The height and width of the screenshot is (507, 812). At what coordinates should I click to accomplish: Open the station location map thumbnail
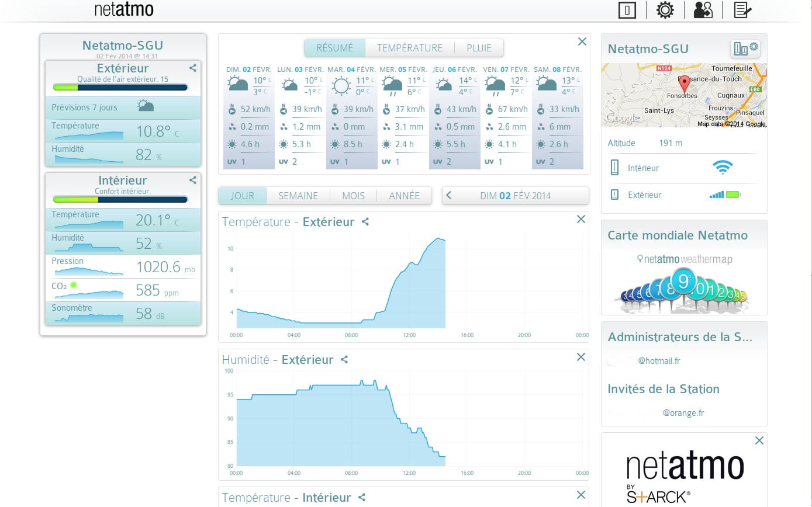pyautogui.click(x=684, y=95)
